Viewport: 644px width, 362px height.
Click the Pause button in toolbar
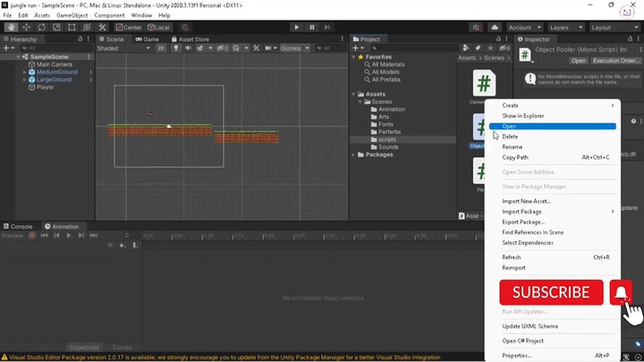(x=312, y=28)
